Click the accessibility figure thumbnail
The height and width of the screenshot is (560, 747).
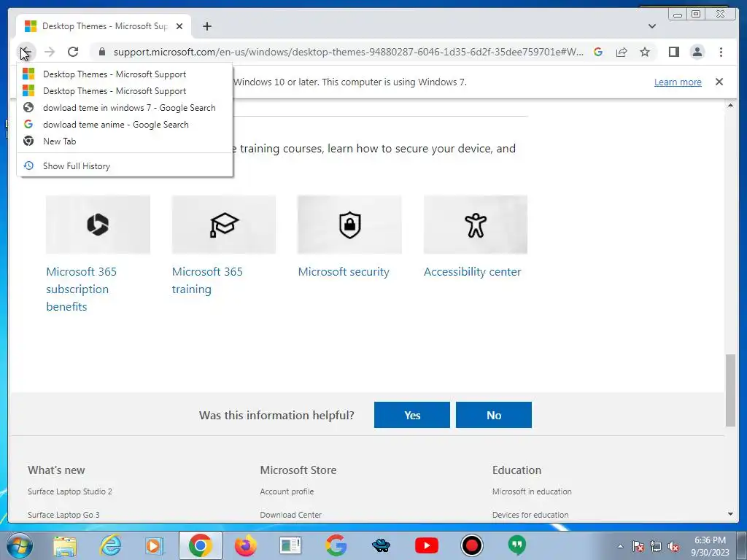(476, 225)
